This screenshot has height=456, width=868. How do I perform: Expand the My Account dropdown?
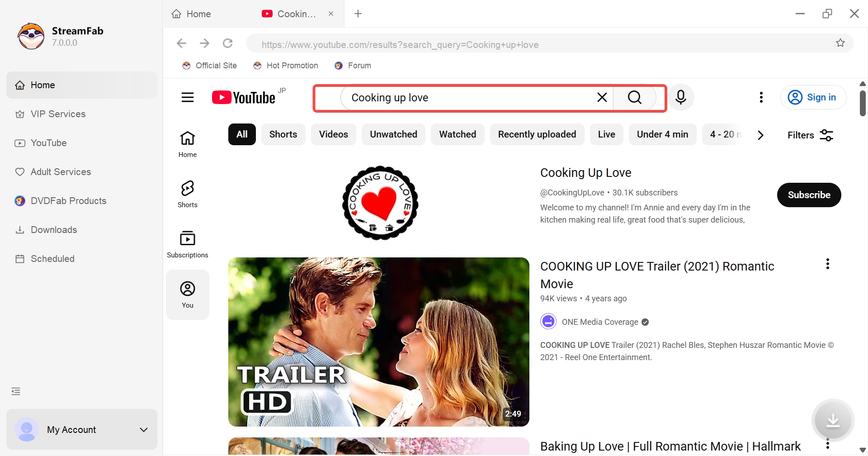click(x=144, y=429)
